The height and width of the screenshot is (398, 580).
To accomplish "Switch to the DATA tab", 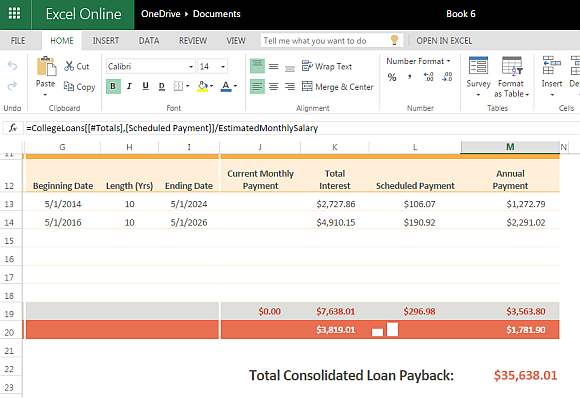I will 149,41.
